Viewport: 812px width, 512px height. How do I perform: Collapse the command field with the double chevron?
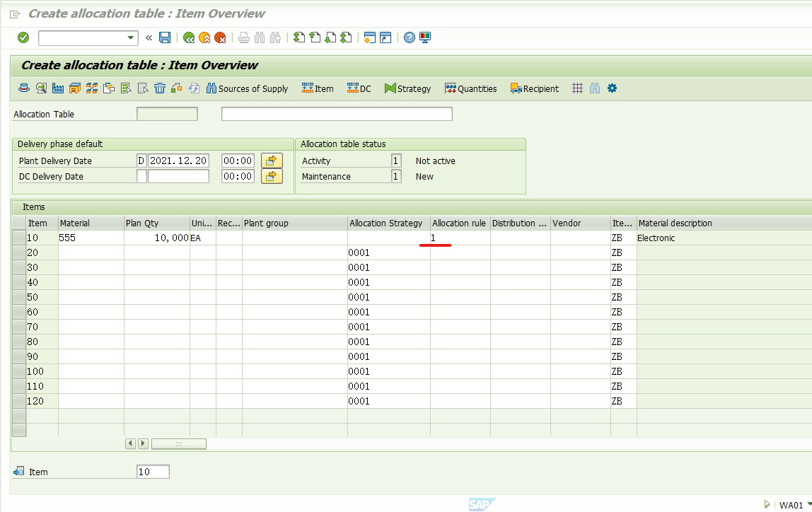click(x=149, y=37)
